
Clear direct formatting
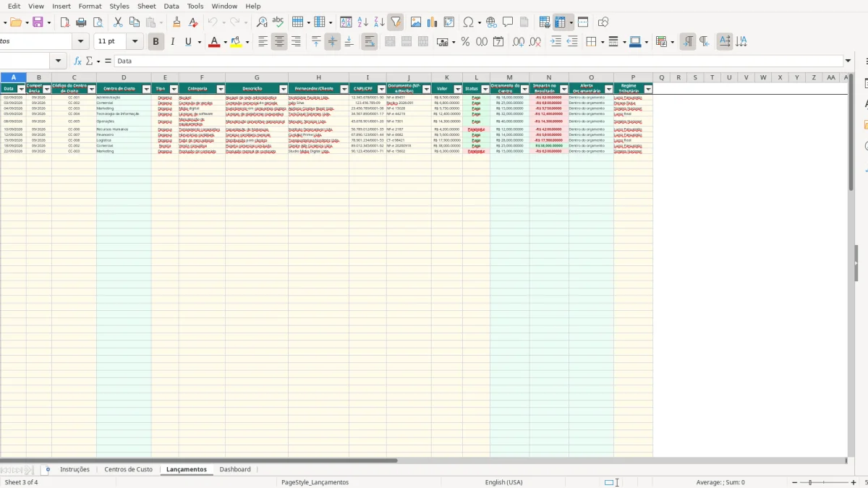[193, 22]
